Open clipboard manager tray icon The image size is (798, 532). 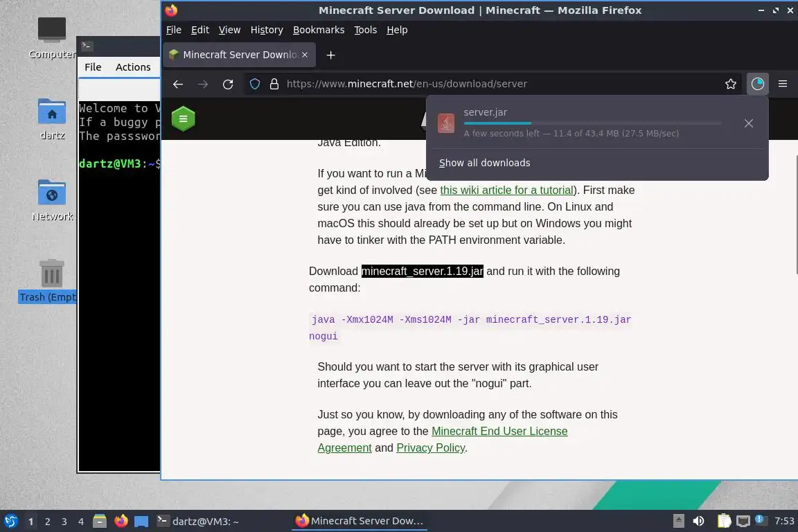click(724, 521)
